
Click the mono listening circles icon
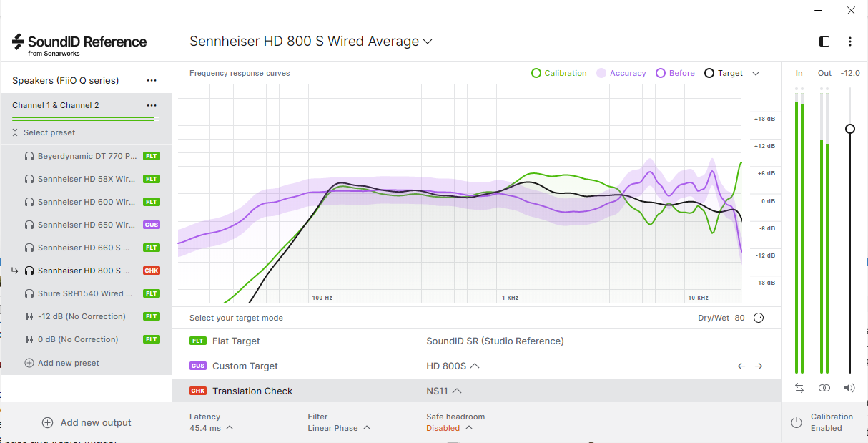tap(824, 388)
